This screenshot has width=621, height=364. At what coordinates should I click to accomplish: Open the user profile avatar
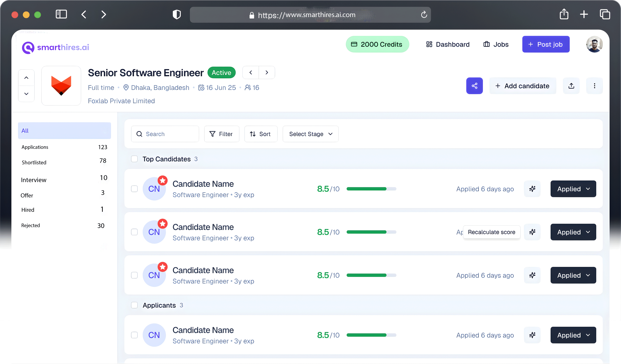point(594,44)
